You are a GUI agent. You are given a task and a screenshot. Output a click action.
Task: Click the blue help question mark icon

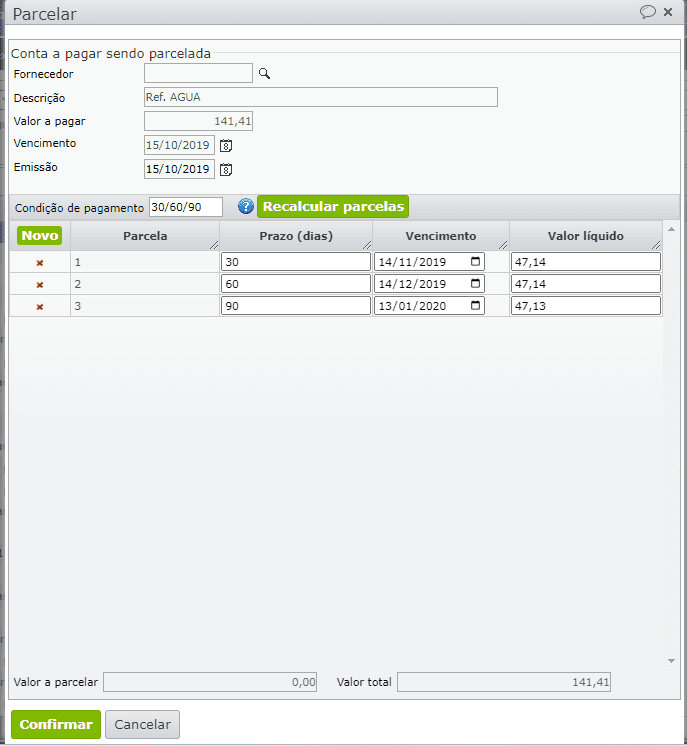click(x=245, y=206)
